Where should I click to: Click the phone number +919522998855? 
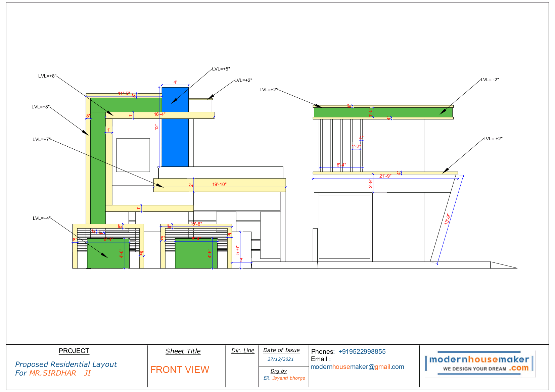pyautogui.click(x=362, y=351)
